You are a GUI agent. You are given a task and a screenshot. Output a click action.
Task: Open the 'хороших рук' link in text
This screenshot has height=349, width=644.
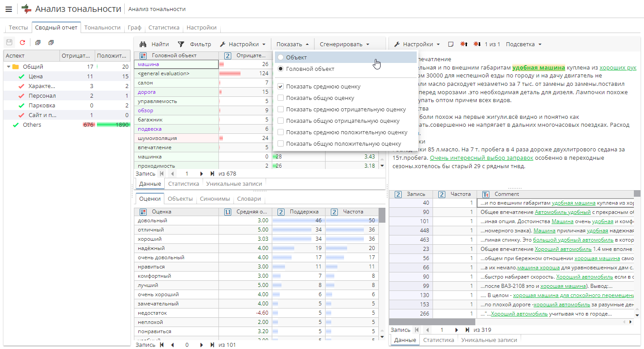(618, 68)
